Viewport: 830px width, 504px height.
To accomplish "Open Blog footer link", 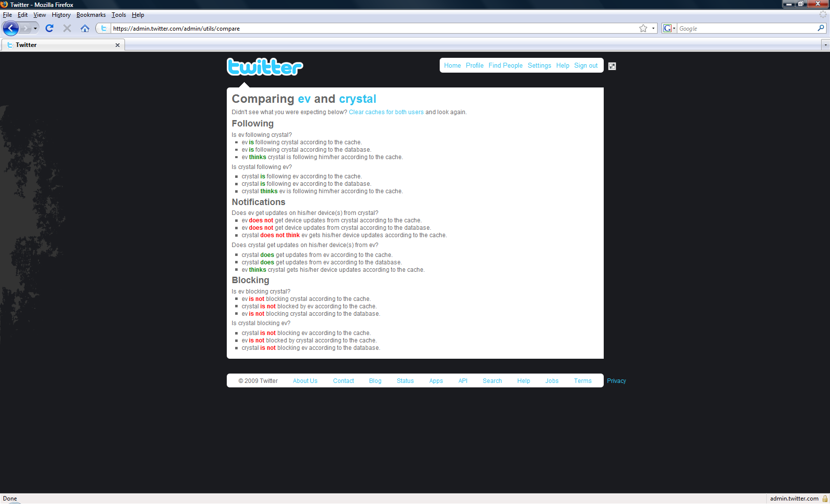I will click(x=375, y=381).
